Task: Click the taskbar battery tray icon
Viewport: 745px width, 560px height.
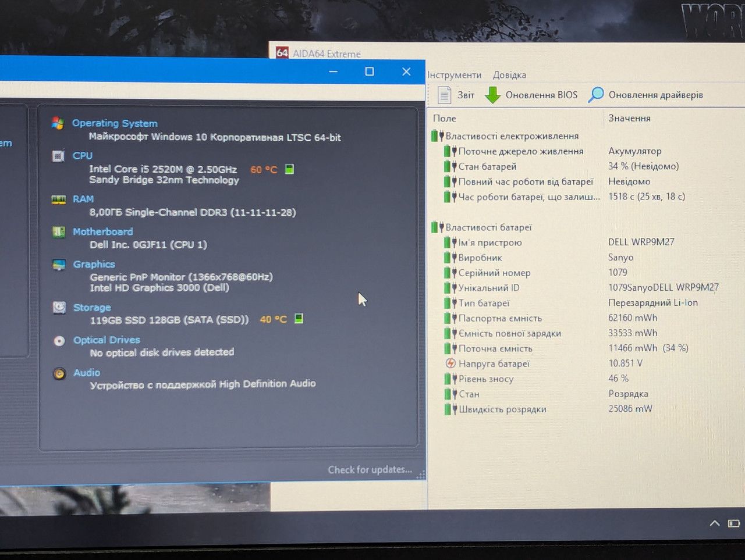Action: [x=734, y=523]
